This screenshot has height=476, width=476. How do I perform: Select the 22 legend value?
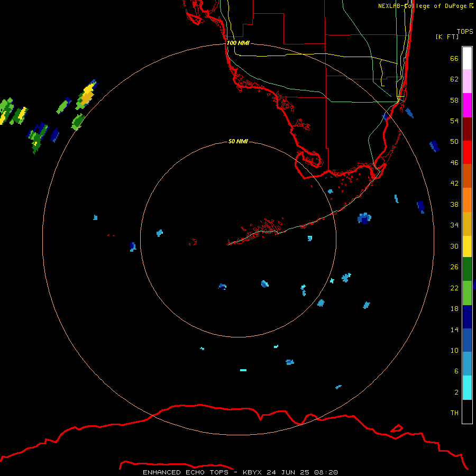pos(454,288)
